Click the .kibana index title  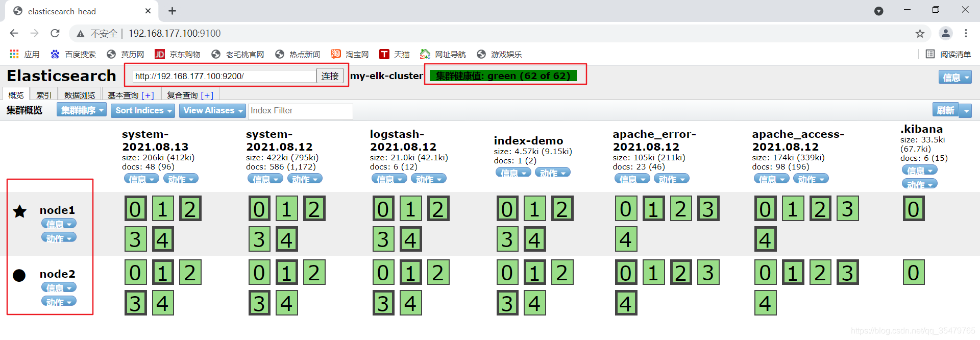tap(921, 129)
